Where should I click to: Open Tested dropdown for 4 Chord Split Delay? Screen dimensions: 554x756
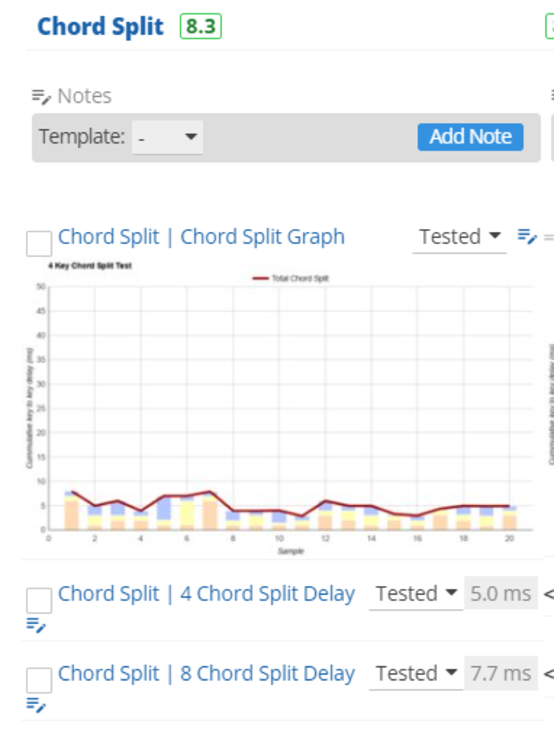(x=416, y=593)
